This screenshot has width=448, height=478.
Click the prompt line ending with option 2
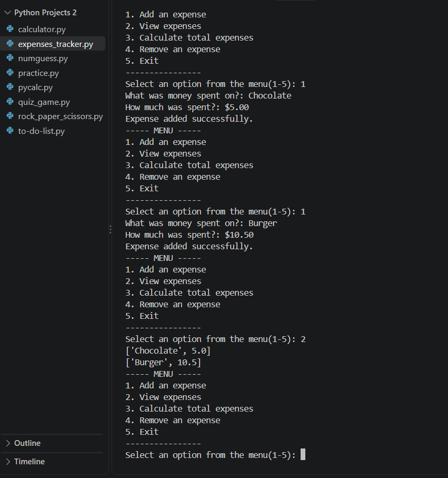coord(215,339)
